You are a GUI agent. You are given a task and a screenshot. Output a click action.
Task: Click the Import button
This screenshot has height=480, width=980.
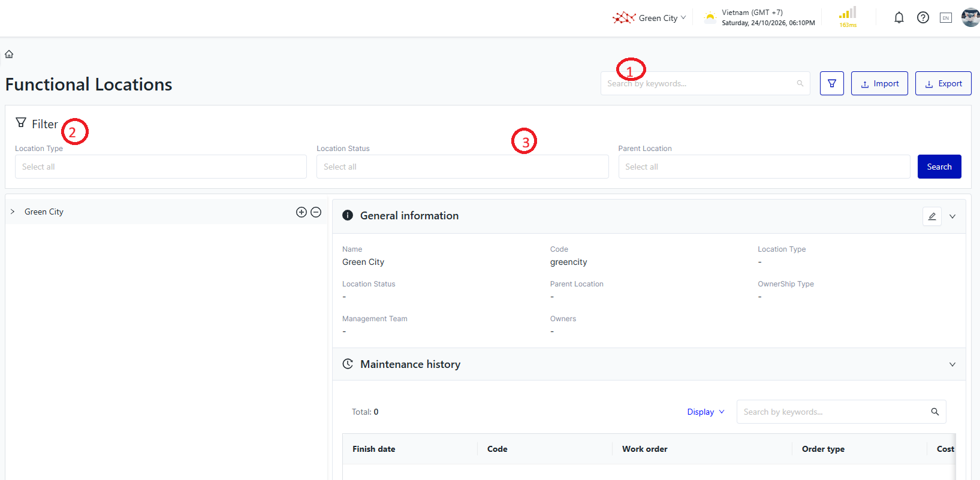click(x=879, y=83)
